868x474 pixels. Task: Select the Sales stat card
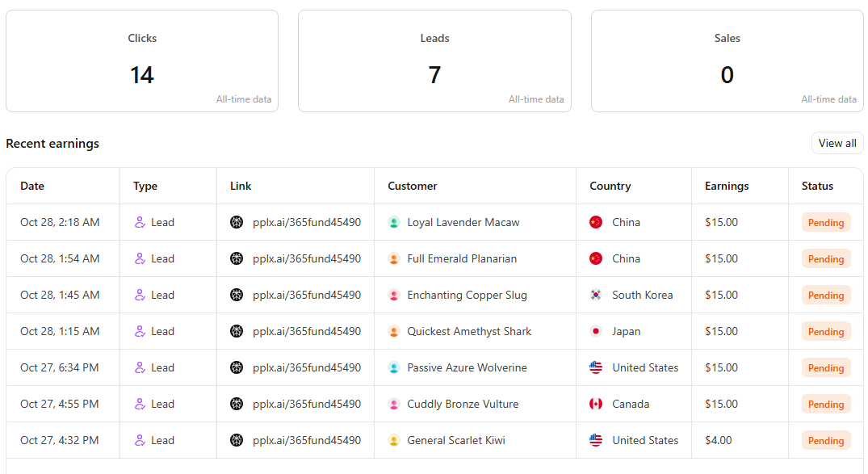tap(727, 61)
